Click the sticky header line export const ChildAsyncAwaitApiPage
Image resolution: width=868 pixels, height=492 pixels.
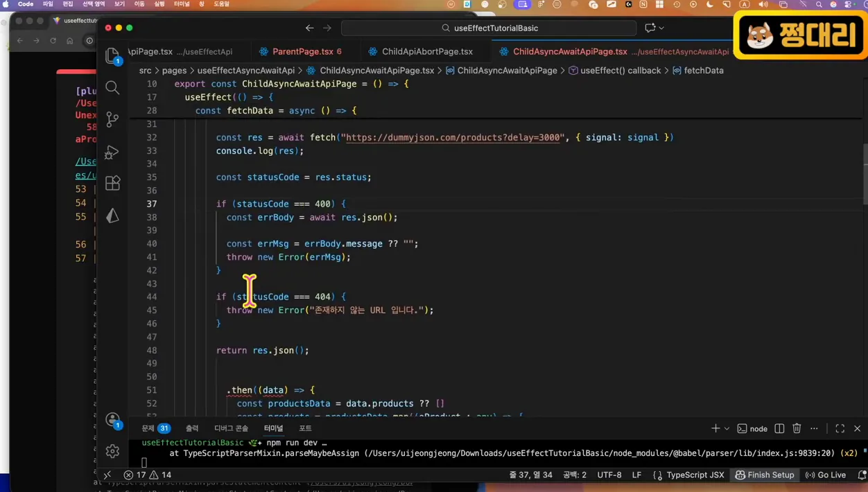pyautogui.click(x=291, y=84)
